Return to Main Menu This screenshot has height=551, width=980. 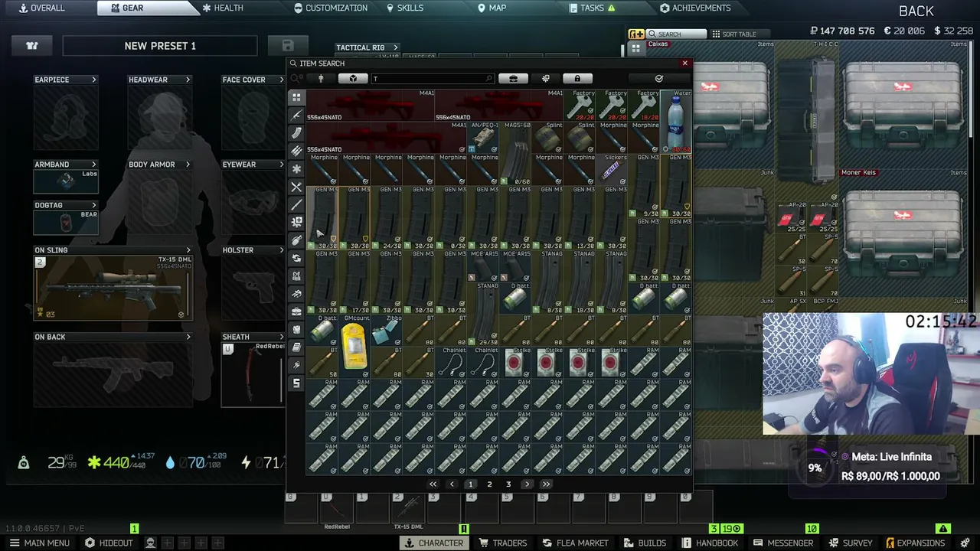point(40,543)
